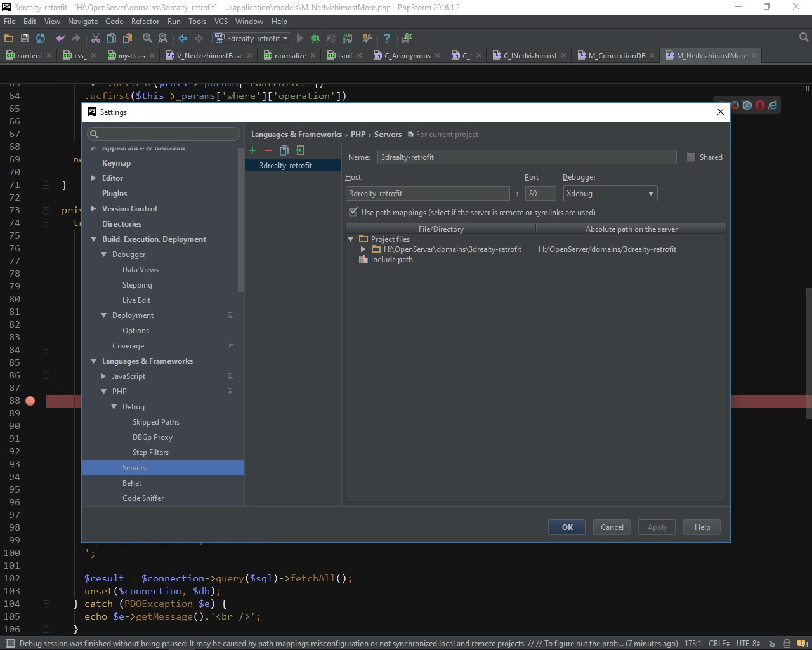
Task: Copy the selected server configuration
Action: (x=284, y=150)
